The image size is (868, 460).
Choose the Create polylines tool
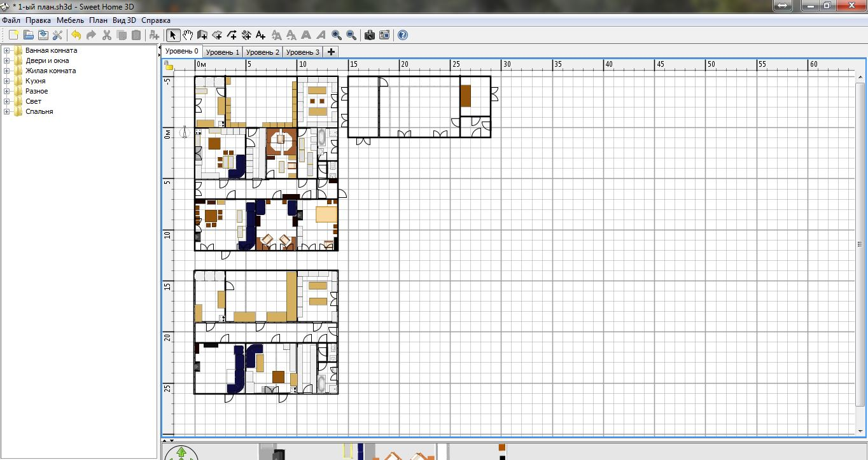point(232,35)
